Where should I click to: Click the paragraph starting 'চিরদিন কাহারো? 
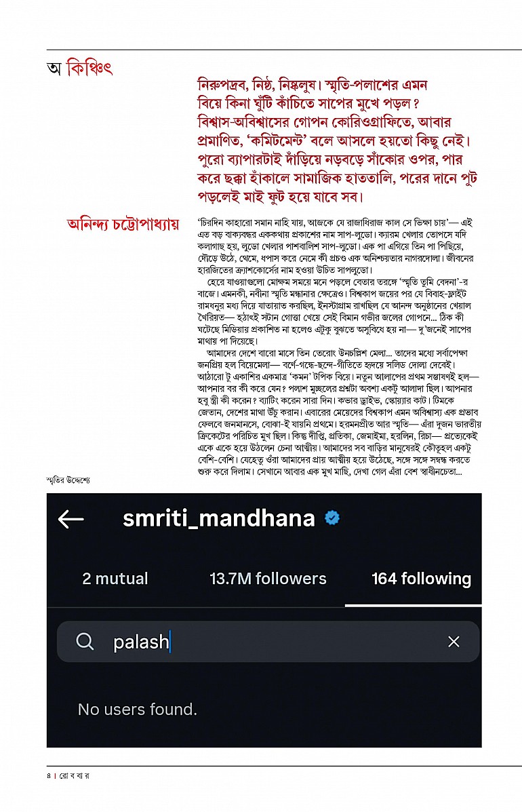point(336,246)
